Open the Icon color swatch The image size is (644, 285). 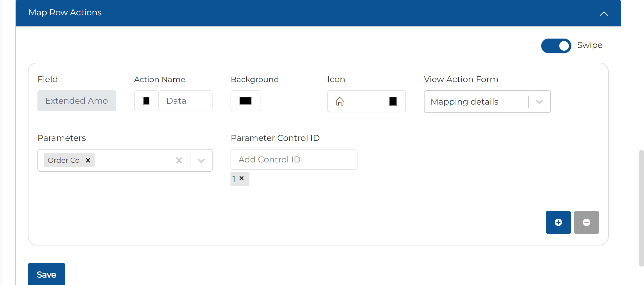pos(393,101)
